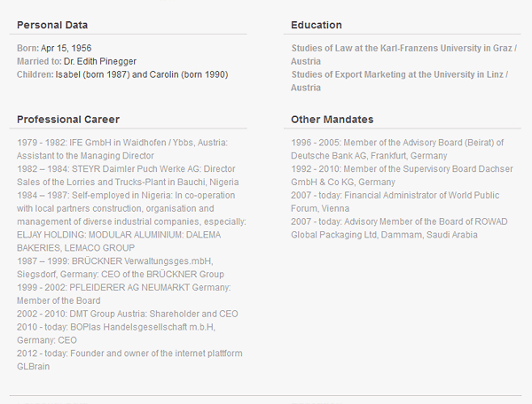Click the Self-employed in Nigeria entry
532x404 pixels.
[x=131, y=208]
